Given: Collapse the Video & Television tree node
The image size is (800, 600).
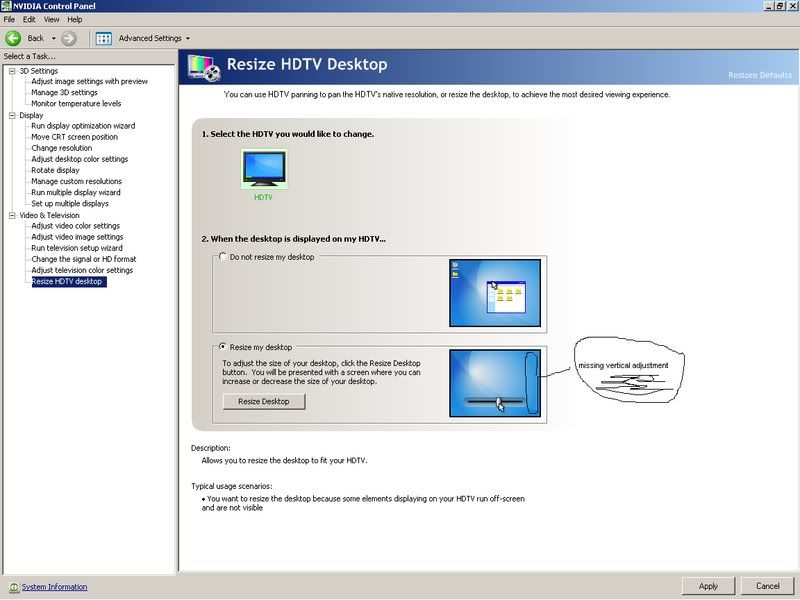Looking at the screenshot, I should (12, 215).
